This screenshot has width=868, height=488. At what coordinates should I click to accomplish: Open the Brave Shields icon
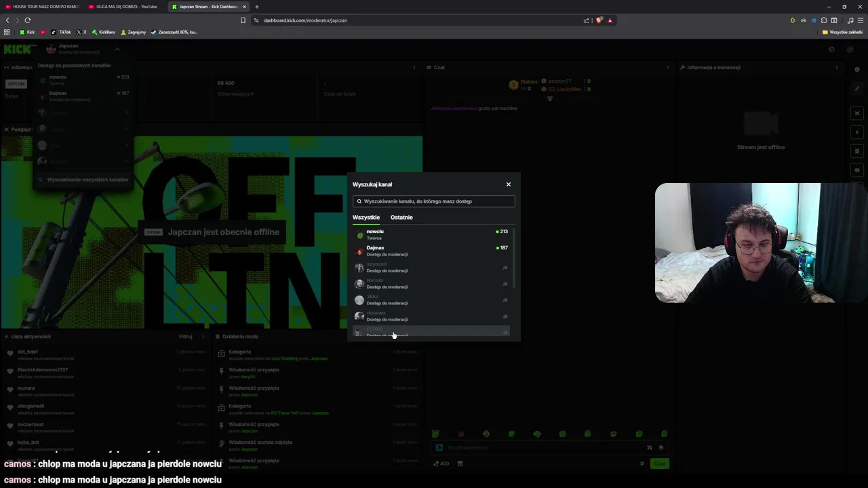(599, 20)
